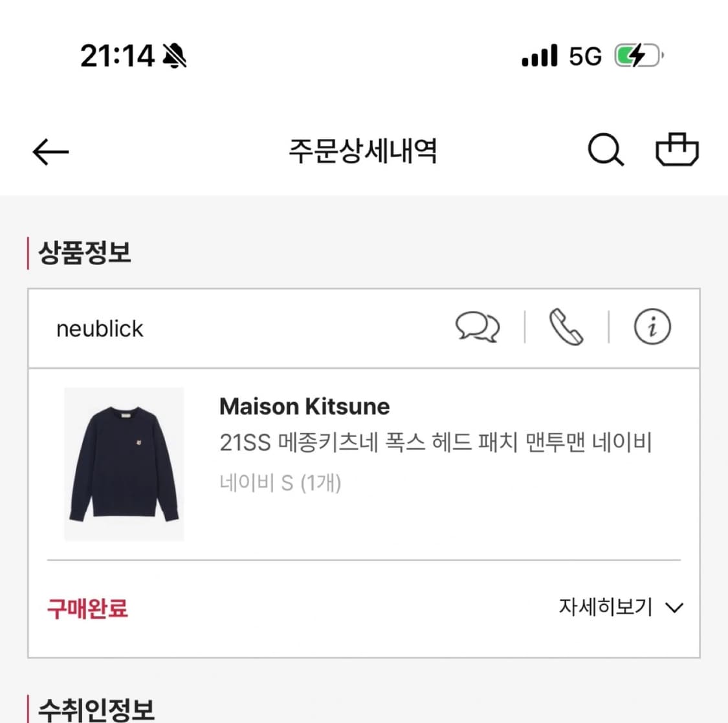Tap the 구매완료 purchase status label
The height and width of the screenshot is (723, 728).
(87, 609)
